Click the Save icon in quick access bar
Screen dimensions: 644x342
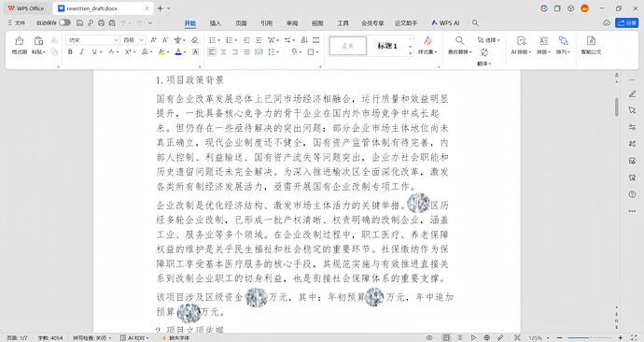(x=80, y=23)
